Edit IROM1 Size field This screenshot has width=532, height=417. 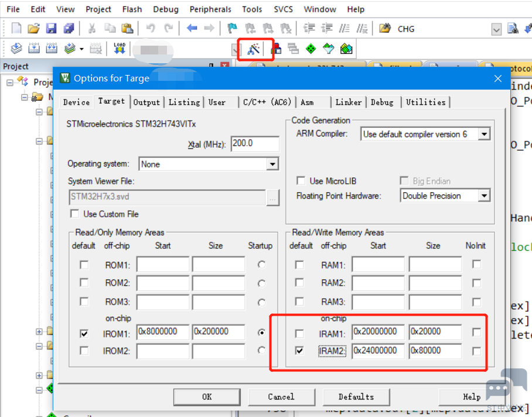[x=219, y=332]
